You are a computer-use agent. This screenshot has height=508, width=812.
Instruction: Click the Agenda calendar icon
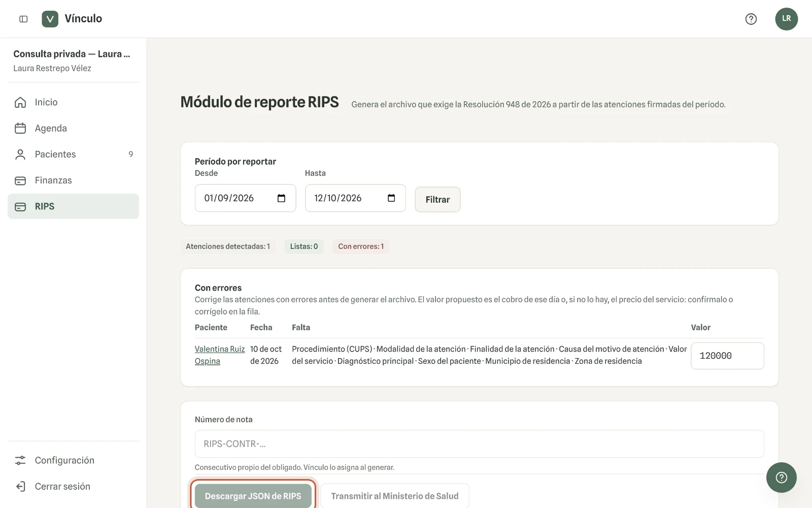pos(20,129)
